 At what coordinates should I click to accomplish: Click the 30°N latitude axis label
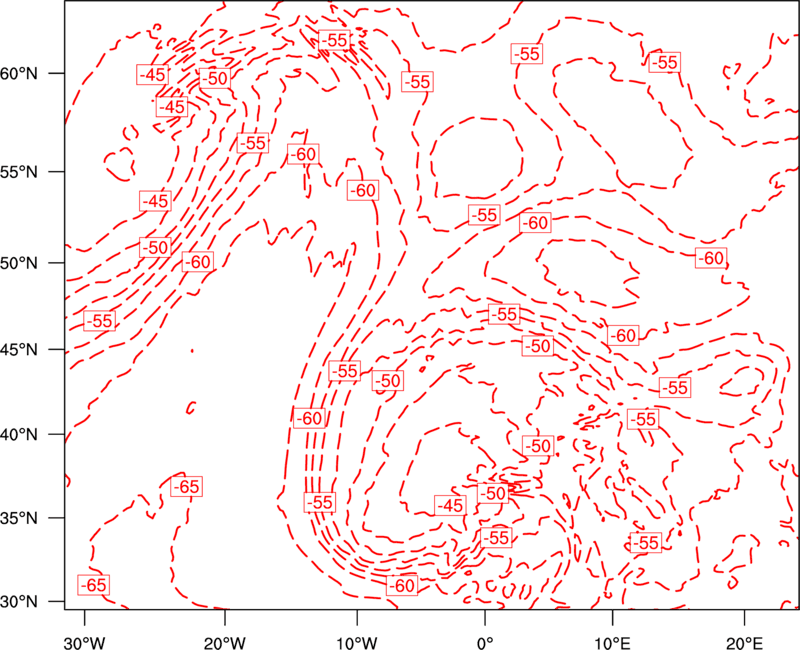coord(19,602)
